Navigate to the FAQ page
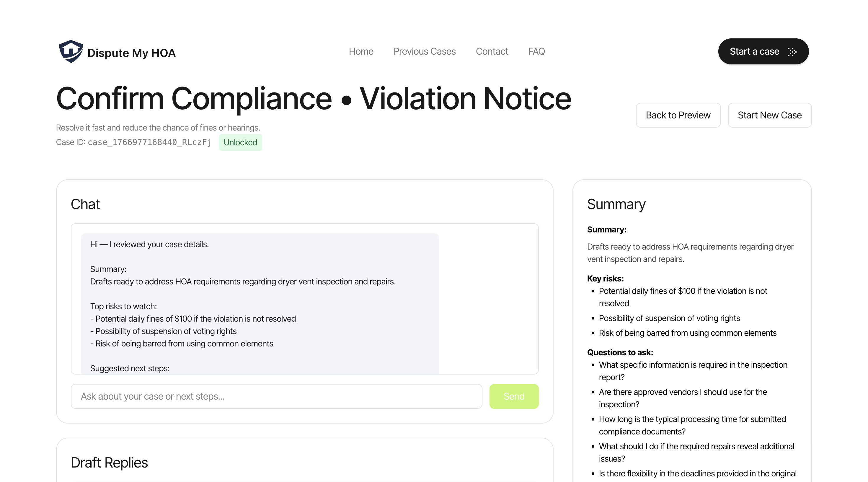 pos(536,51)
